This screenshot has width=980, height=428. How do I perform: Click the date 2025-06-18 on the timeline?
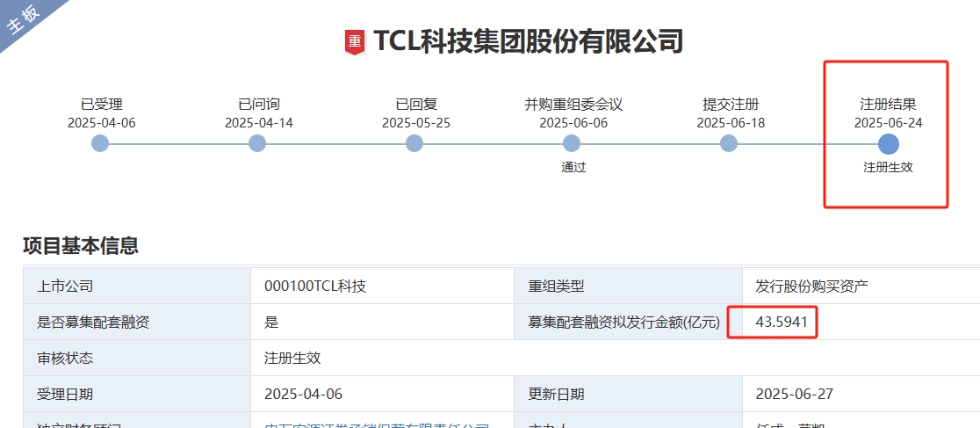[x=731, y=123]
